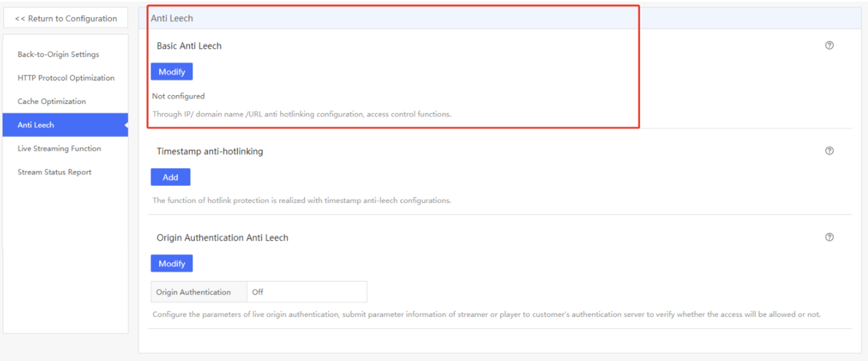Return to Configuration page
Screen dimensions: 868x361
pyautogui.click(x=66, y=18)
